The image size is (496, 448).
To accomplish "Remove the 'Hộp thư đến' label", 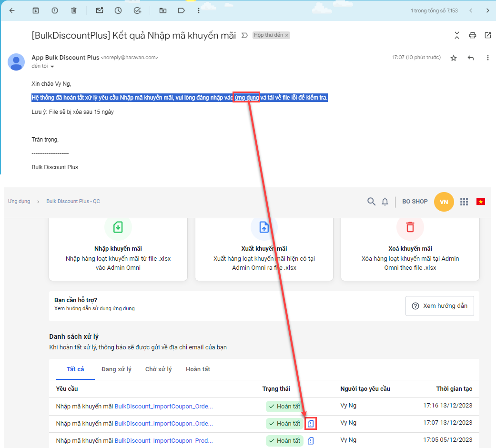I will coord(287,35).
